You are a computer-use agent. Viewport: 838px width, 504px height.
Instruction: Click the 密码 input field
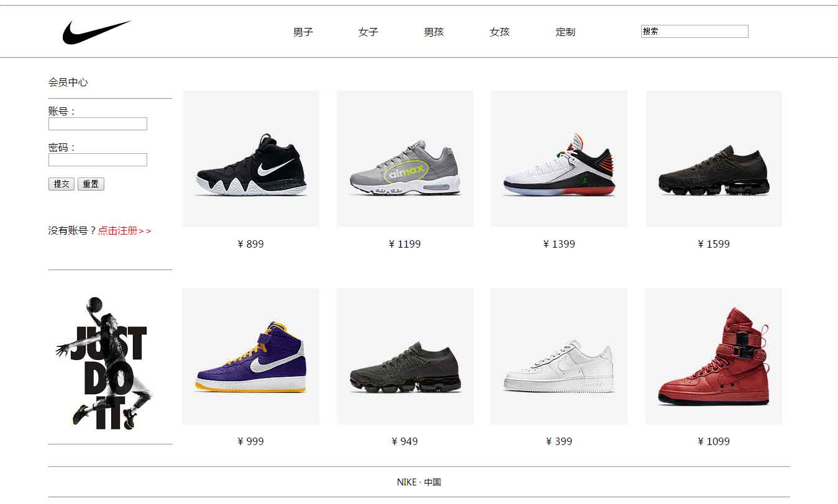(98, 160)
